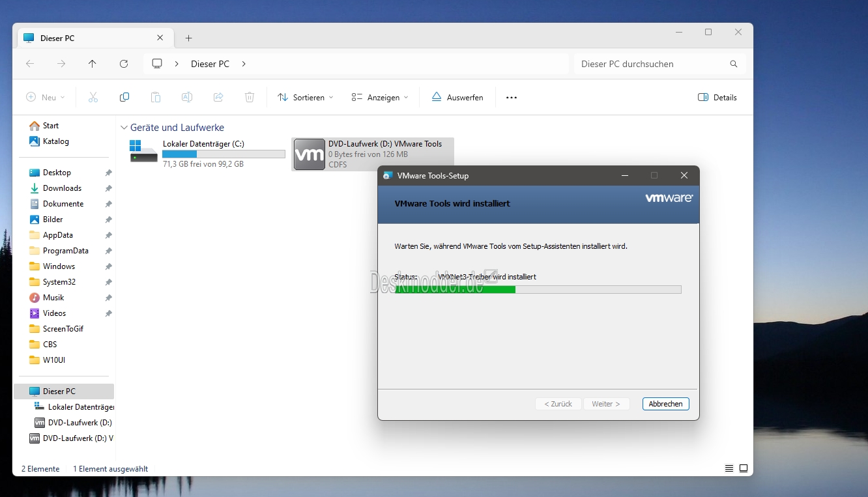Expand chevron before Dieser PC in path
Viewport: 868px width, 497px height.
(177, 64)
